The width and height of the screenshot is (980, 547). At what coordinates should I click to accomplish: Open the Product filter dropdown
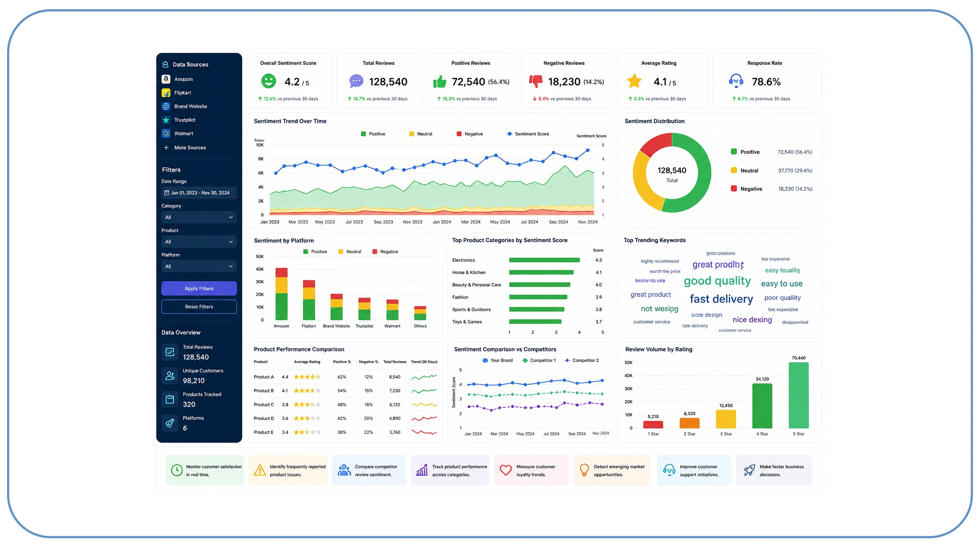coord(199,242)
